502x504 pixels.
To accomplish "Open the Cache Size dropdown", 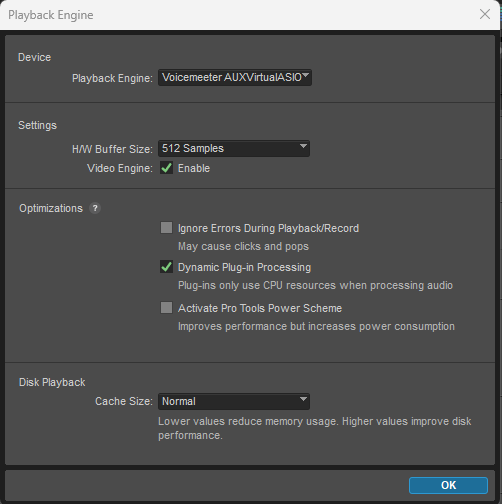I will tap(234, 401).
